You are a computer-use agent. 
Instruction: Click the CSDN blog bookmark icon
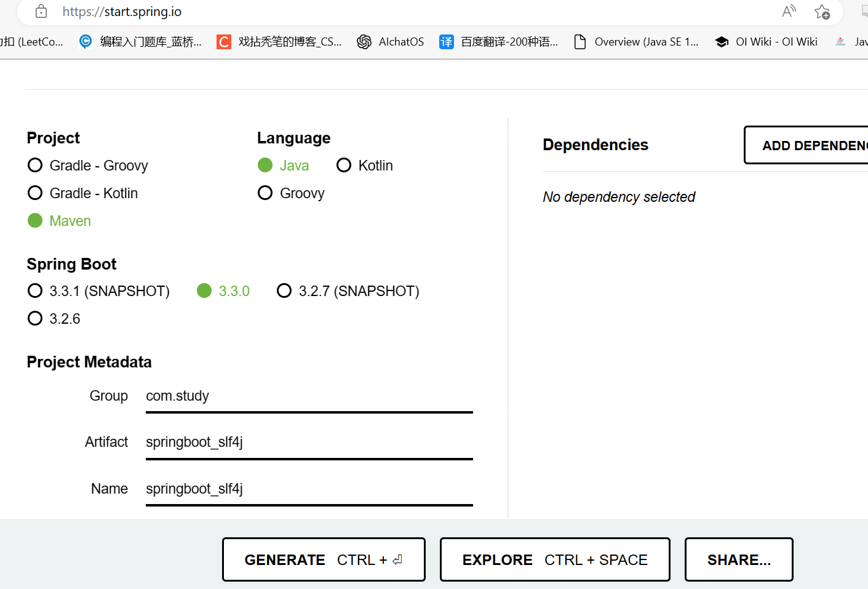pyautogui.click(x=223, y=41)
